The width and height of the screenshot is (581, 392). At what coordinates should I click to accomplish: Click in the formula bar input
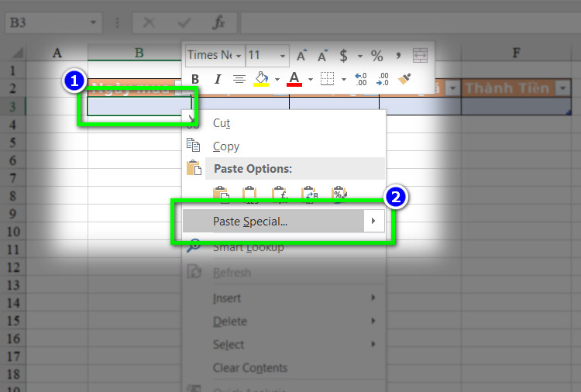(x=411, y=23)
